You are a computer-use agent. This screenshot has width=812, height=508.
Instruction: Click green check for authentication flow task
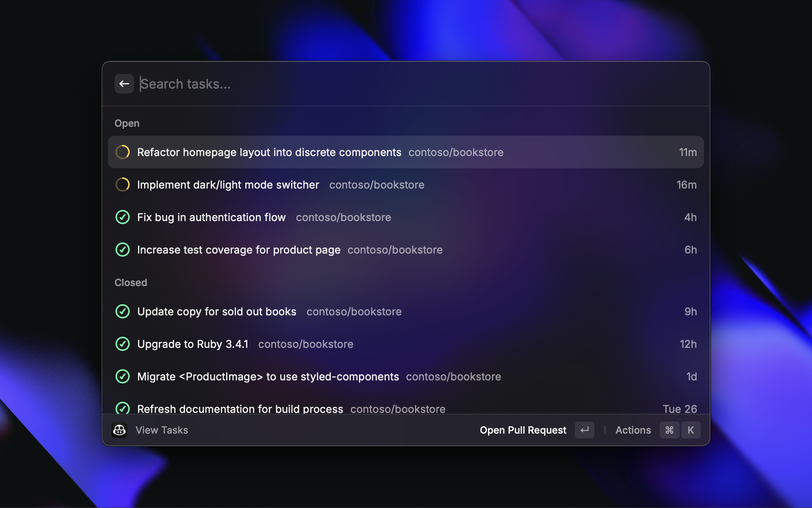123,217
